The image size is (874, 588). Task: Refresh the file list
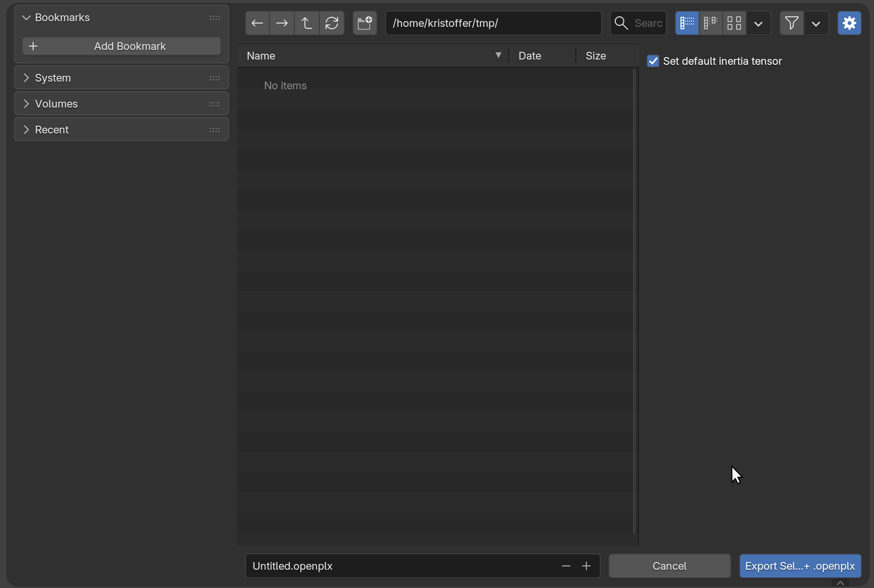(332, 23)
